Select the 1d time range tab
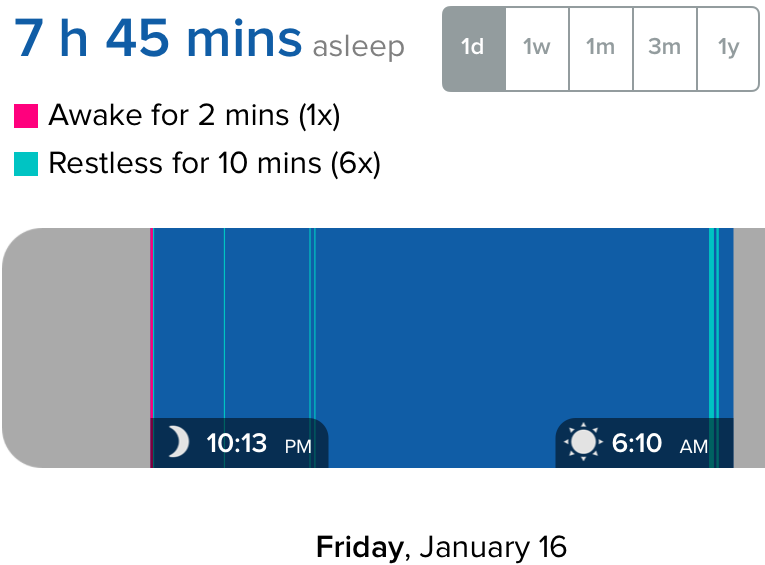This screenshot has height=565, width=765. [x=474, y=48]
